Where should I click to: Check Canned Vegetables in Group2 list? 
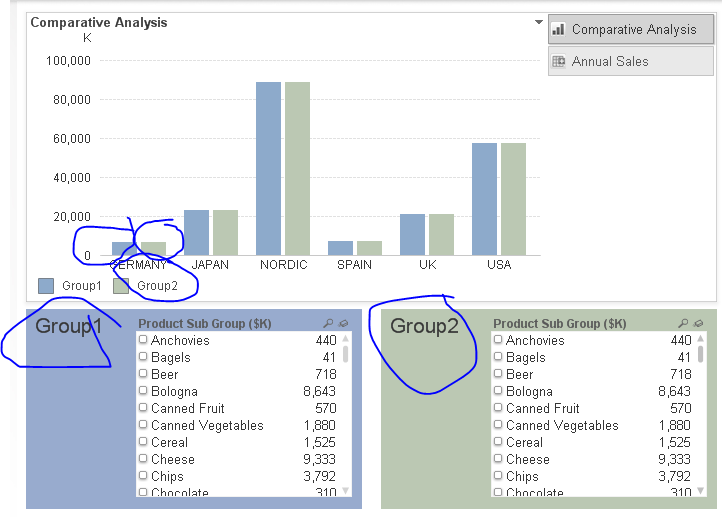[x=498, y=425]
